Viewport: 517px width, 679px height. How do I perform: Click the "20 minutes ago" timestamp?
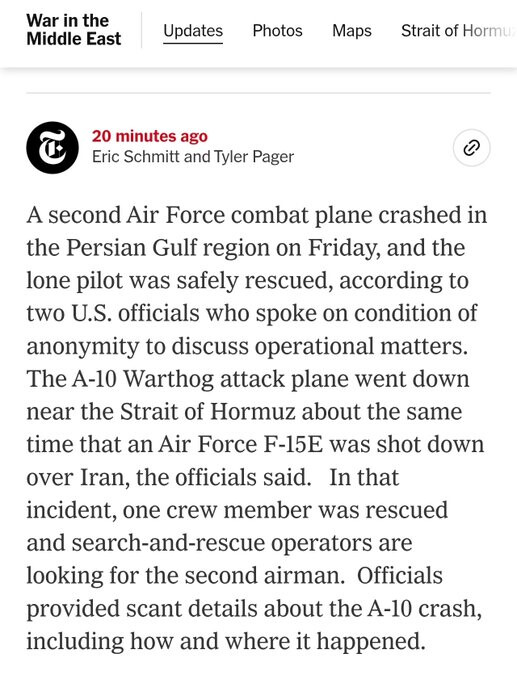(x=150, y=136)
